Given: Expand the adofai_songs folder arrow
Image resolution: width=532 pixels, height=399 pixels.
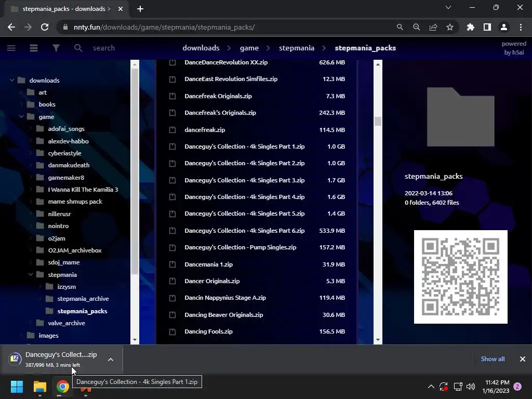Looking at the screenshot, I should 31,129.
